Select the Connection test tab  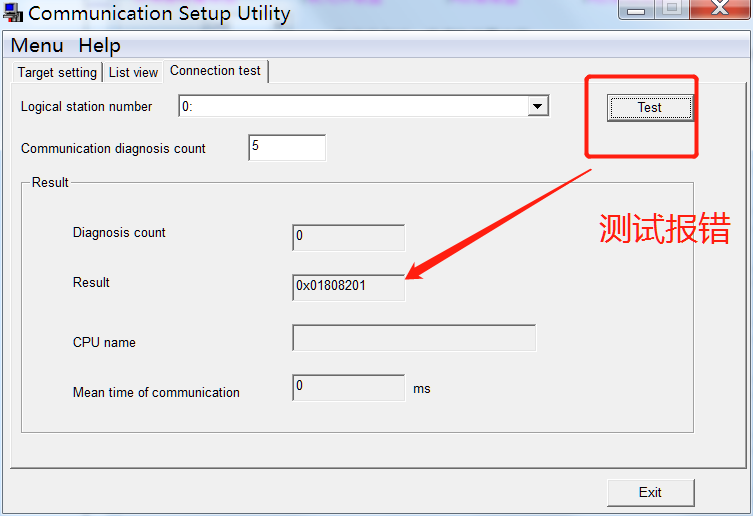point(215,71)
